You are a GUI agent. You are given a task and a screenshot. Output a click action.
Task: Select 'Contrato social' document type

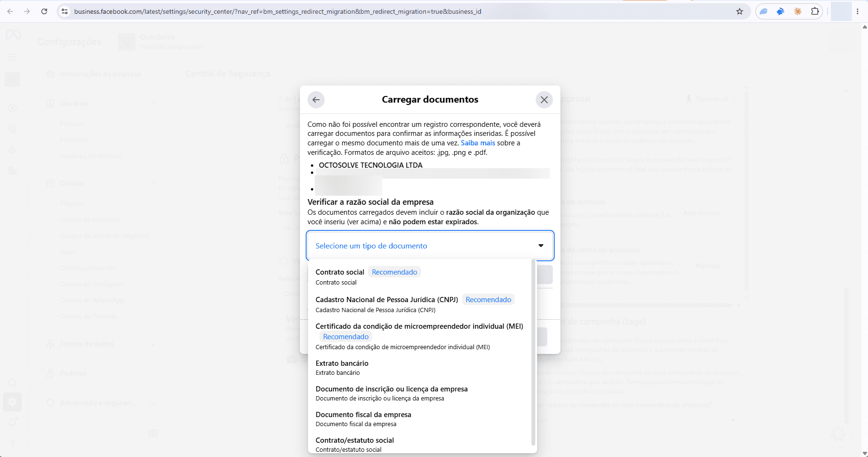click(420, 276)
